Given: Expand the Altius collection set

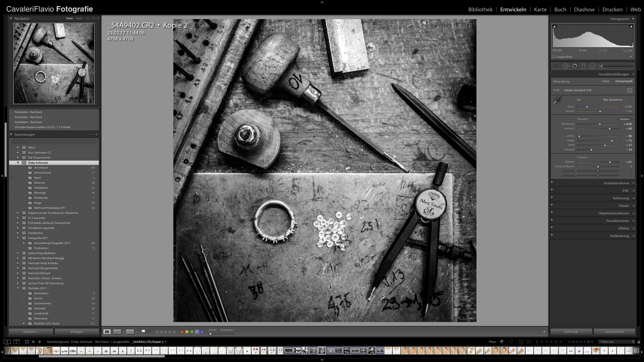Looking at the screenshot, I should pyautogui.click(x=18, y=148).
